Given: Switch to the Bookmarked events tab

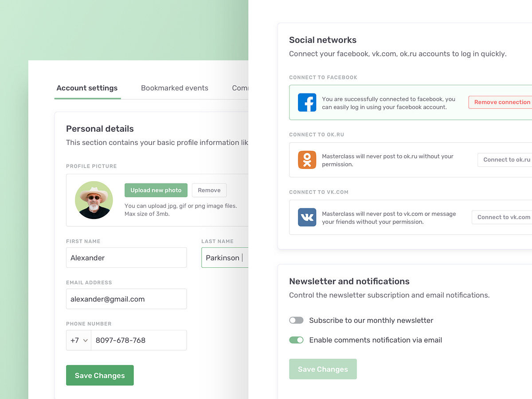Looking at the screenshot, I should tap(175, 88).
